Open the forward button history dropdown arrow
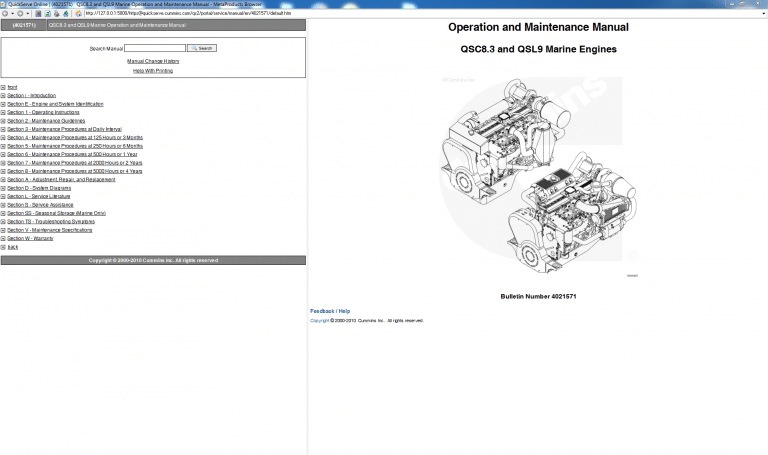Image resolution: width=768 pixels, height=455 pixels. pos(27,14)
